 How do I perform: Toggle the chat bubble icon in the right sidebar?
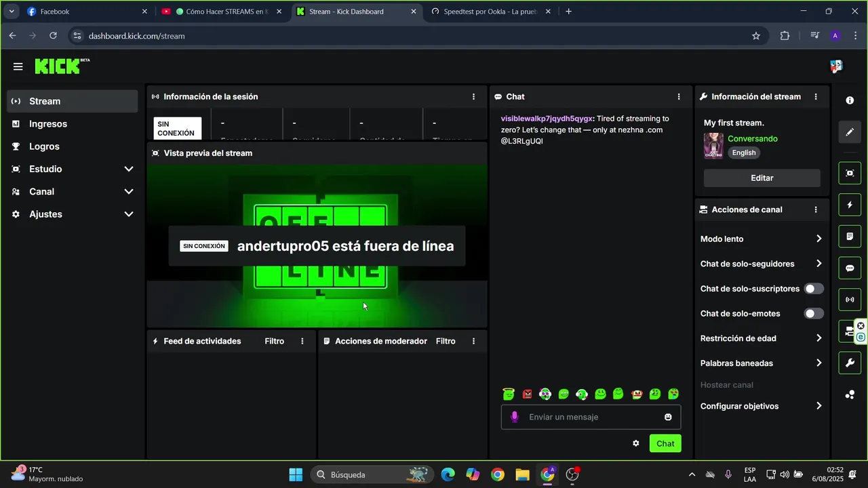tap(850, 268)
